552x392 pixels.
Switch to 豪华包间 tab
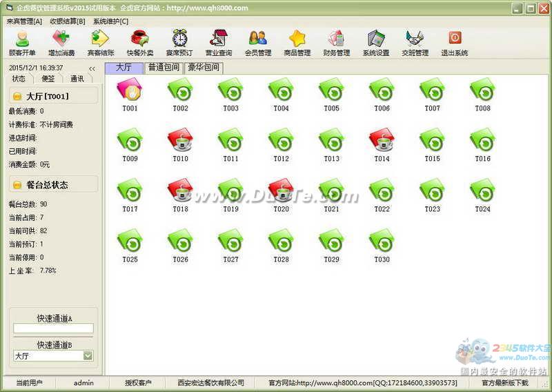click(x=204, y=68)
